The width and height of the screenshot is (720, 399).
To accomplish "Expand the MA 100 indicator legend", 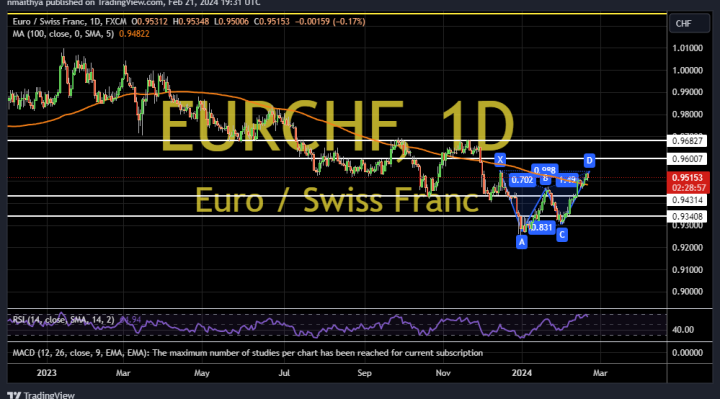I will (x=63, y=34).
